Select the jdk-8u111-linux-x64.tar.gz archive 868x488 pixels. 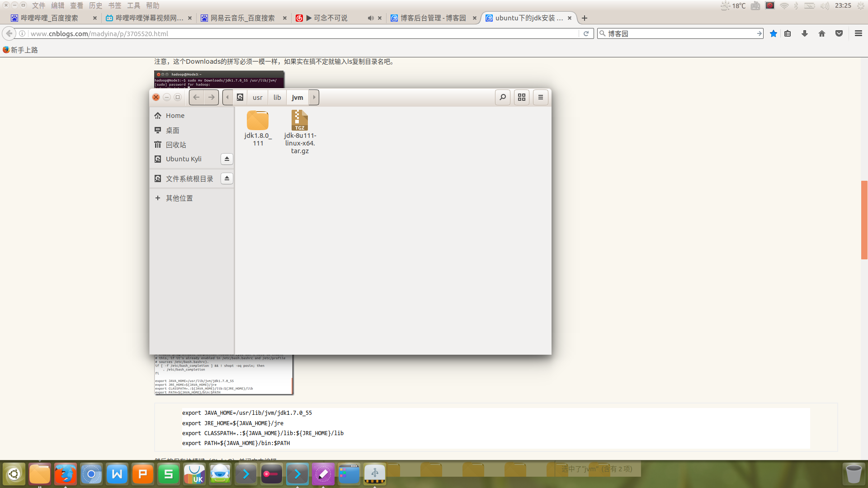click(x=300, y=132)
